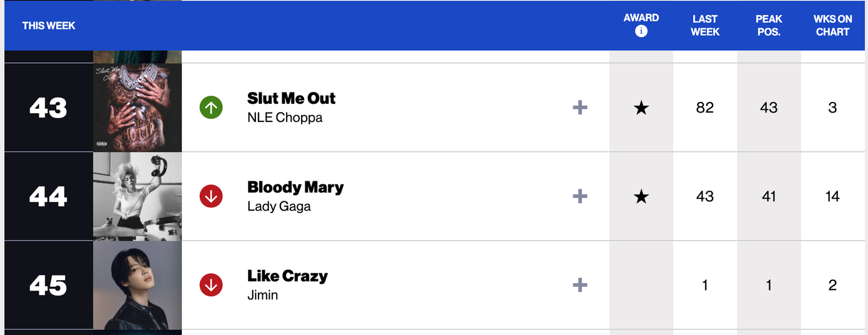Click red down arrow for Bloody Mary

pos(211,196)
